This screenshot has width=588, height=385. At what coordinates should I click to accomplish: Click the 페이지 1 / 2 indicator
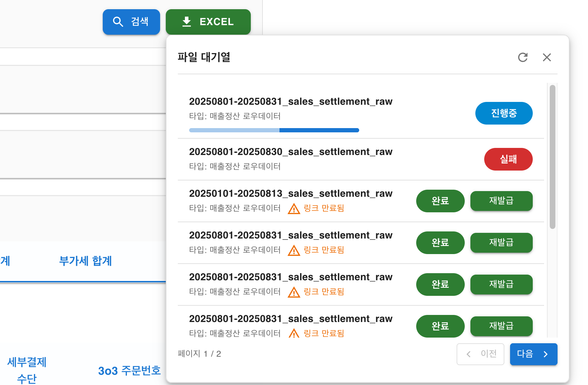199,354
